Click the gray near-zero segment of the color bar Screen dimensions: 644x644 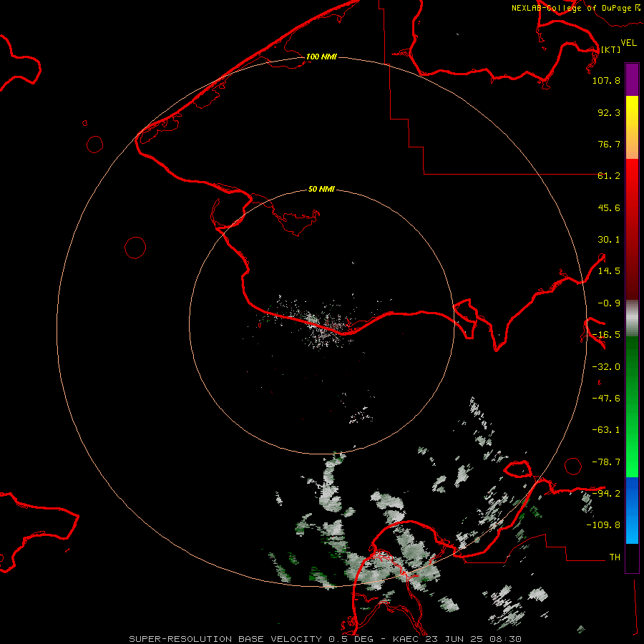point(632,318)
